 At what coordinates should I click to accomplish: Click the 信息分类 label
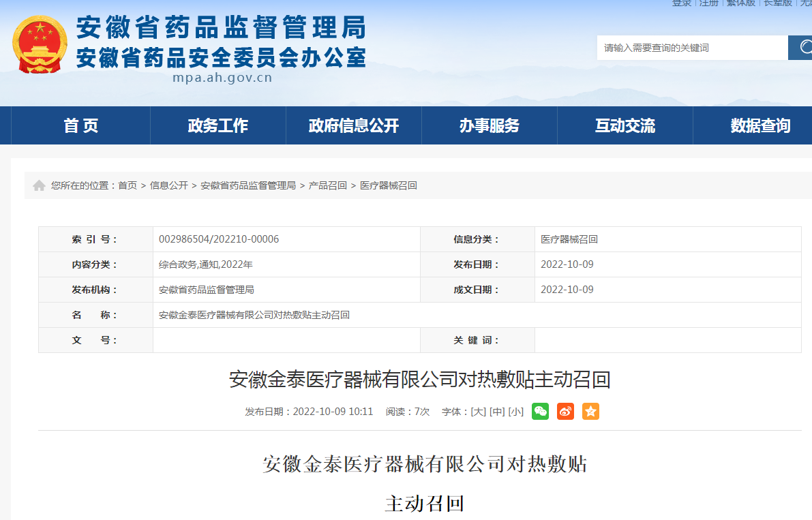click(x=477, y=239)
